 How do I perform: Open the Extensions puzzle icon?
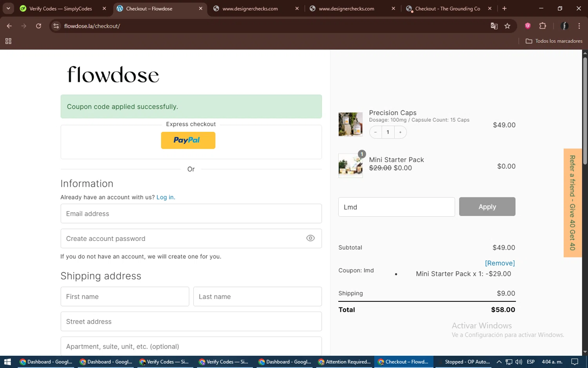click(543, 26)
